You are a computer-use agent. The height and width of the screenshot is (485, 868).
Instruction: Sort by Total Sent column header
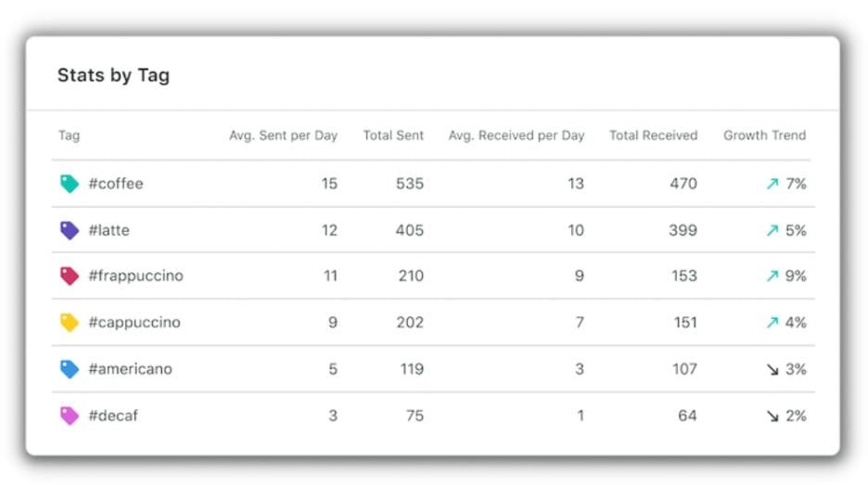tap(393, 135)
